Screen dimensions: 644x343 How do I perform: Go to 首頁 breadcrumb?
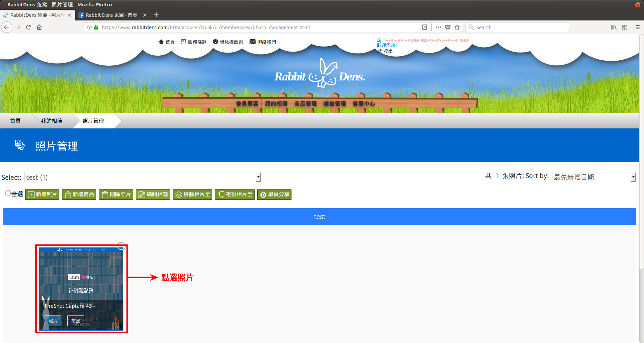(15, 121)
